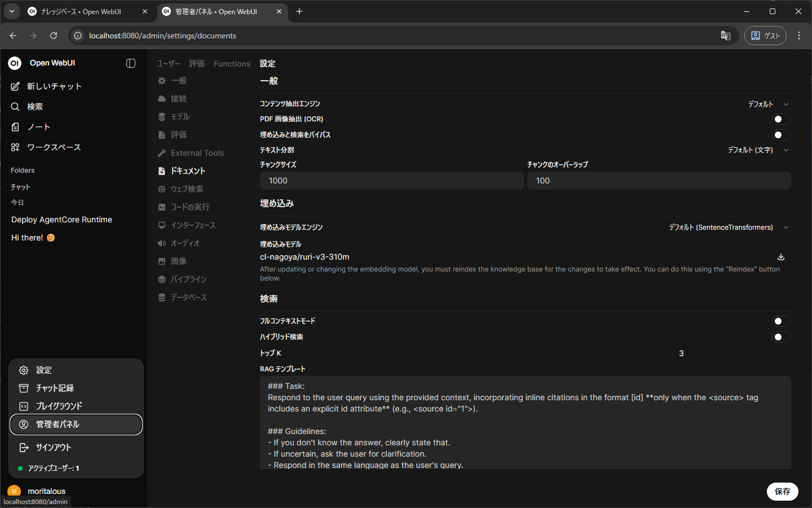Open the コンテンツ抽出エンジン dropdown

point(768,104)
